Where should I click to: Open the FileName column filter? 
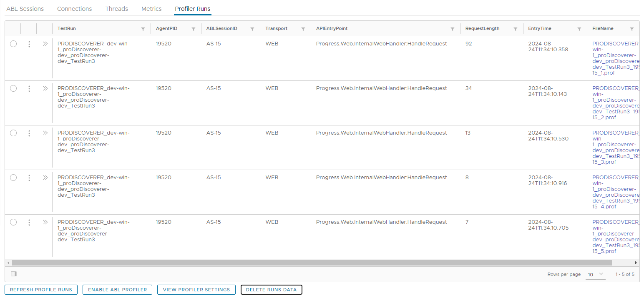[x=632, y=28]
